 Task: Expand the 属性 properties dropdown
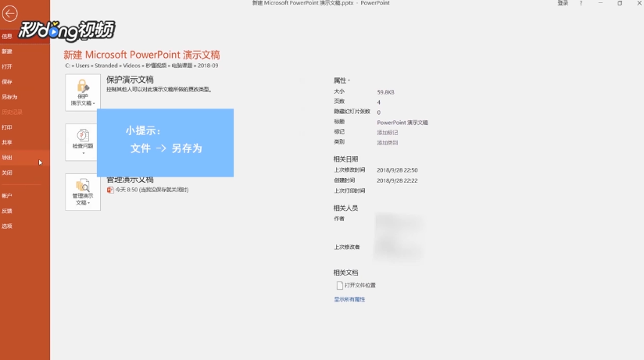click(342, 80)
